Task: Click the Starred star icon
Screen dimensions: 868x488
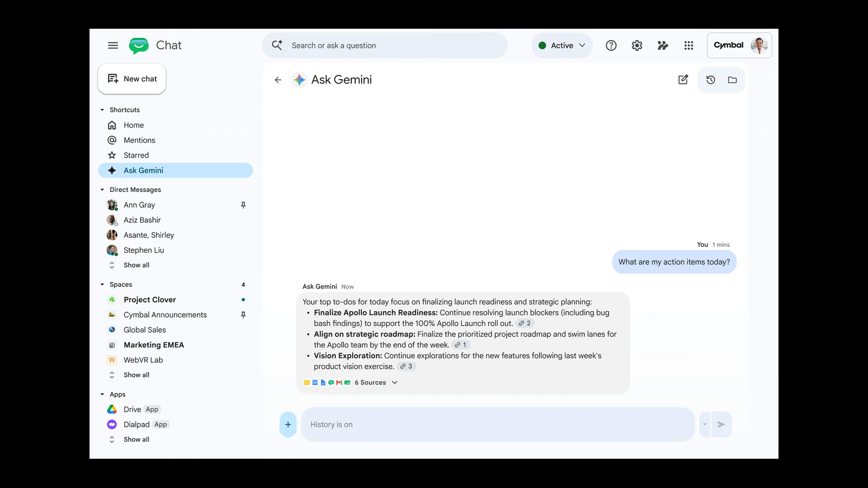Action: [x=112, y=155]
